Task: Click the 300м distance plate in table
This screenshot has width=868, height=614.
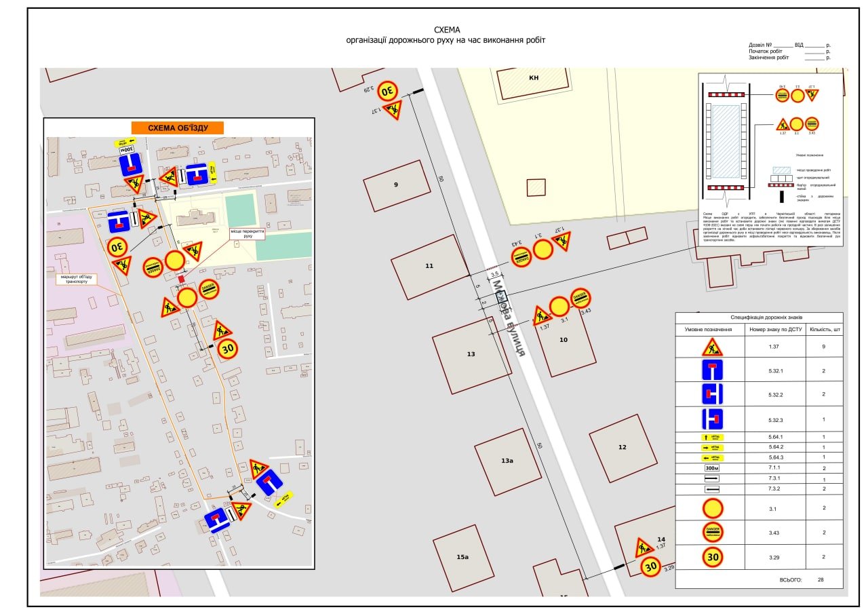Action: [x=712, y=468]
